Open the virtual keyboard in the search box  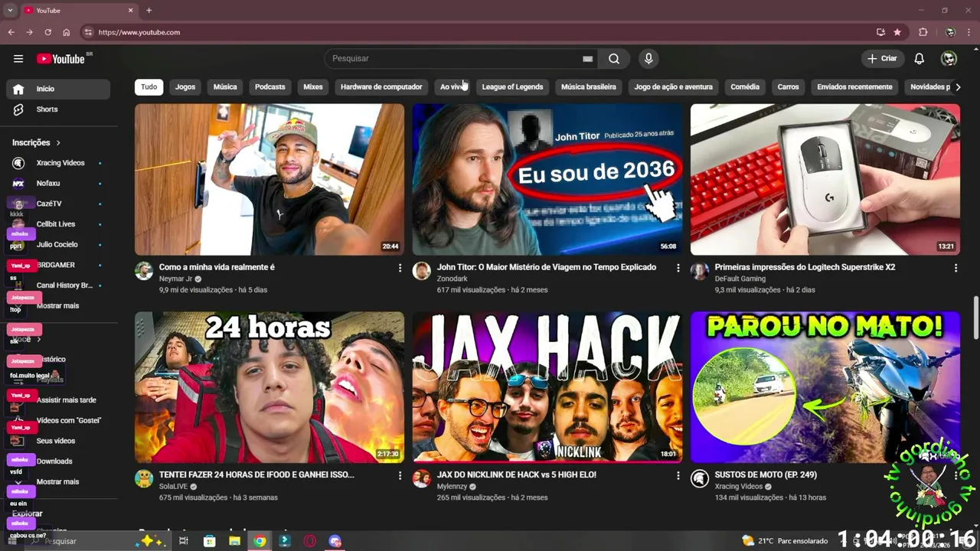tap(587, 59)
